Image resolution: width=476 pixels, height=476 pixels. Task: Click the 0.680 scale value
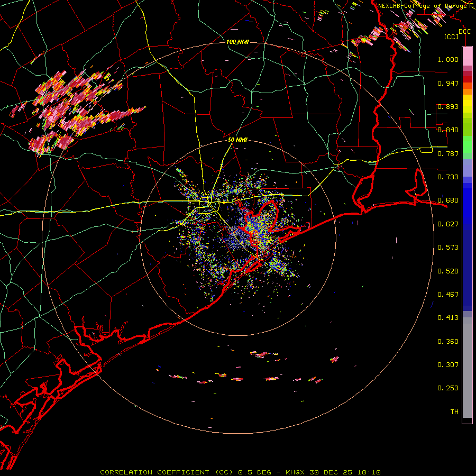tap(448, 200)
